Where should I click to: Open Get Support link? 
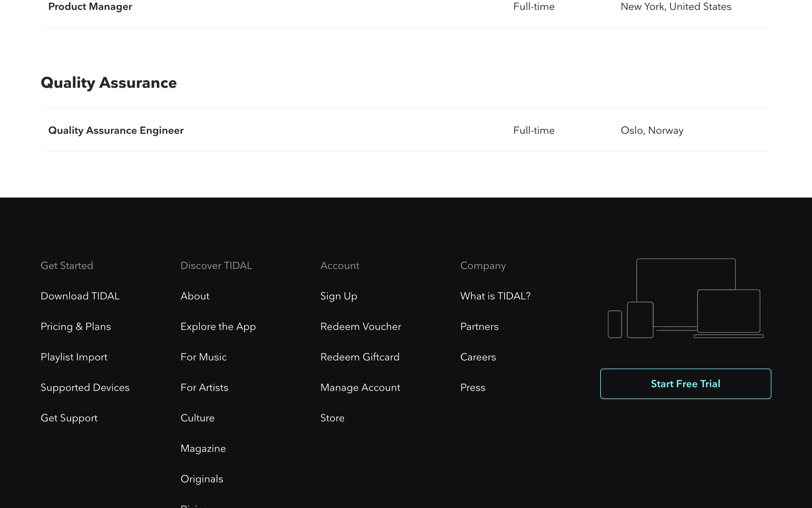click(x=69, y=418)
